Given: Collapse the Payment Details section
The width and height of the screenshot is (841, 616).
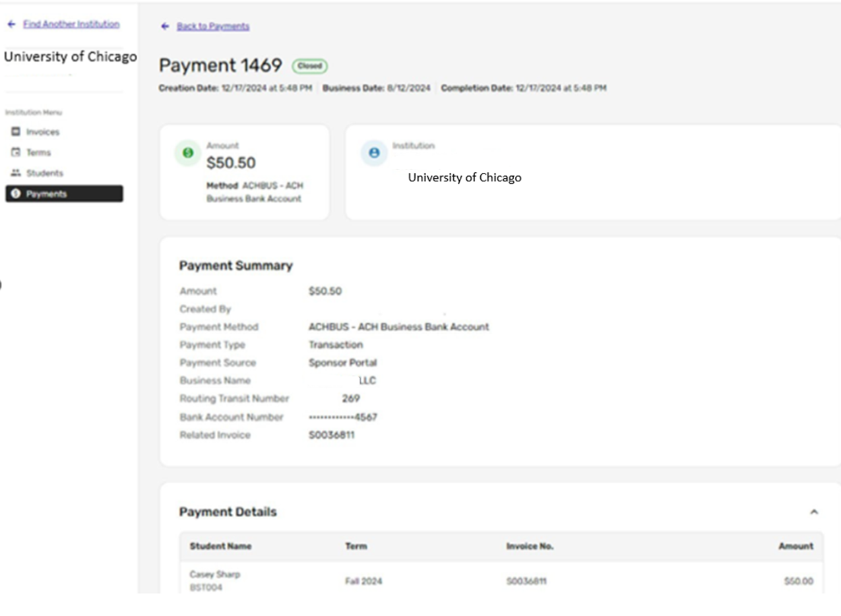Looking at the screenshot, I should point(814,512).
